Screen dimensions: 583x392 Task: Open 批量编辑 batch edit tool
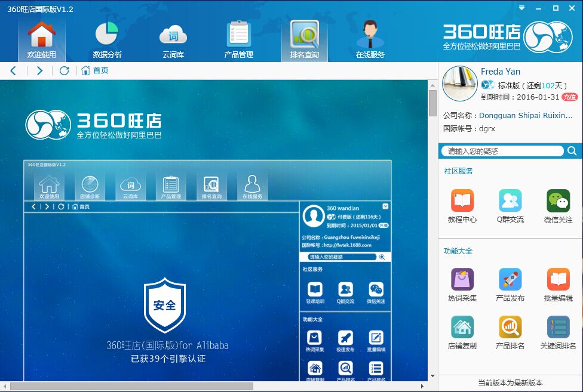pos(558,285)
